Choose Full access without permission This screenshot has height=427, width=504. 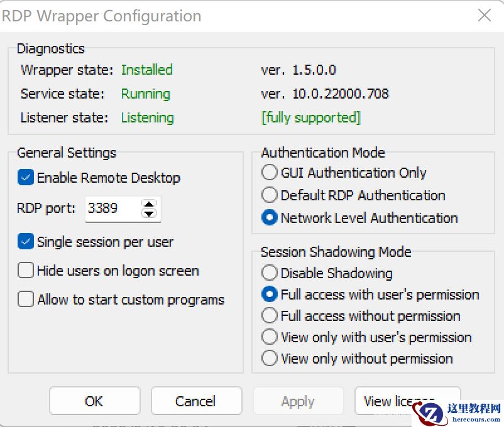click(269, 316)
